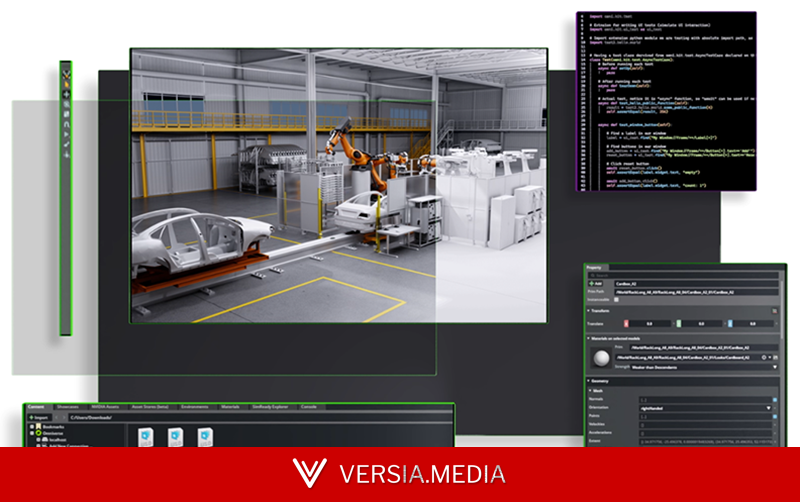Click the Bookmarks icon in content tree
Screen dimensions: 800x502
pyautogui.click(x=38, y=426)
